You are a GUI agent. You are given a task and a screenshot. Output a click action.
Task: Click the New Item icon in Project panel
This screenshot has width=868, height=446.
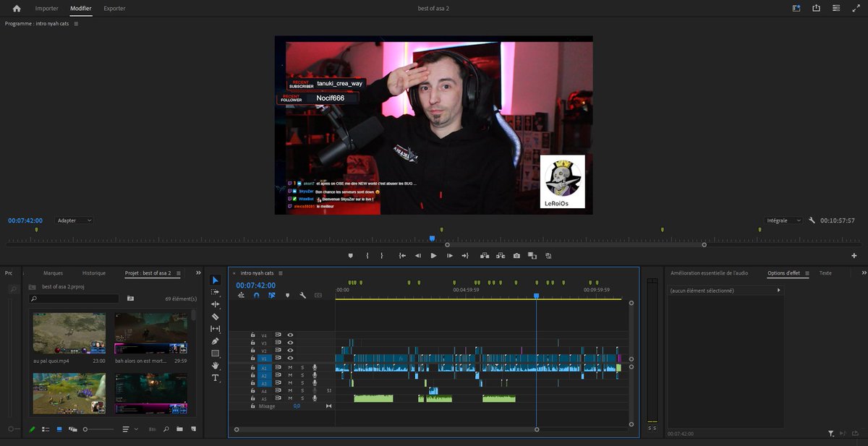click(x=193, y=429)
